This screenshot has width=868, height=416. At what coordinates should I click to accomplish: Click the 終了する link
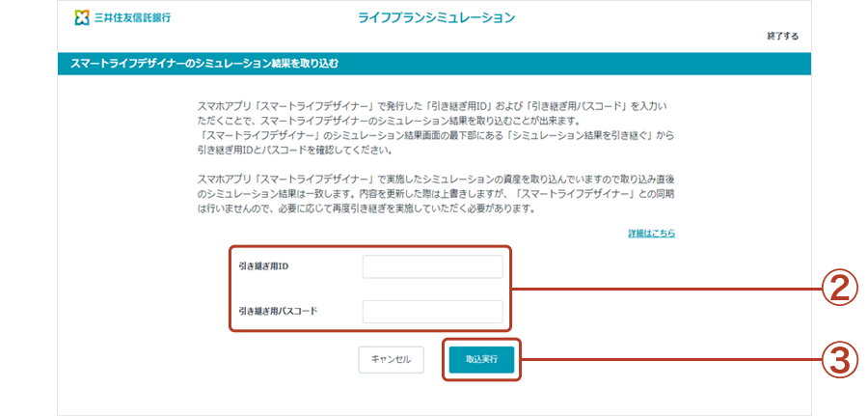783,37
